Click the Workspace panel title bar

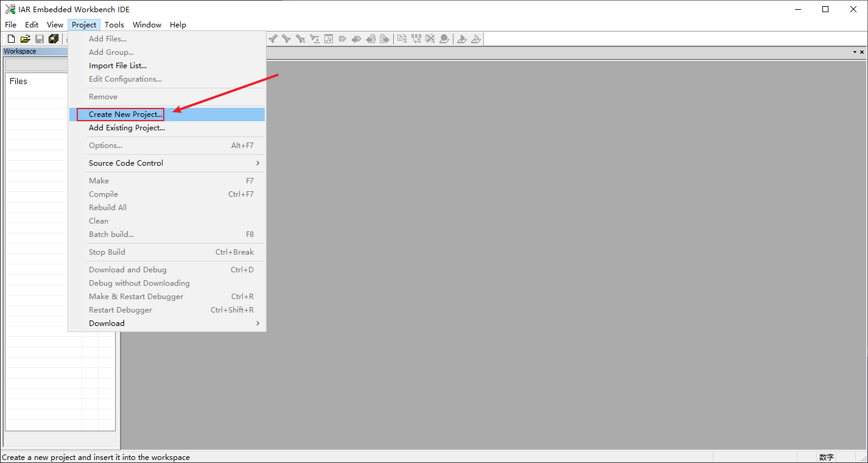point(35,52)
